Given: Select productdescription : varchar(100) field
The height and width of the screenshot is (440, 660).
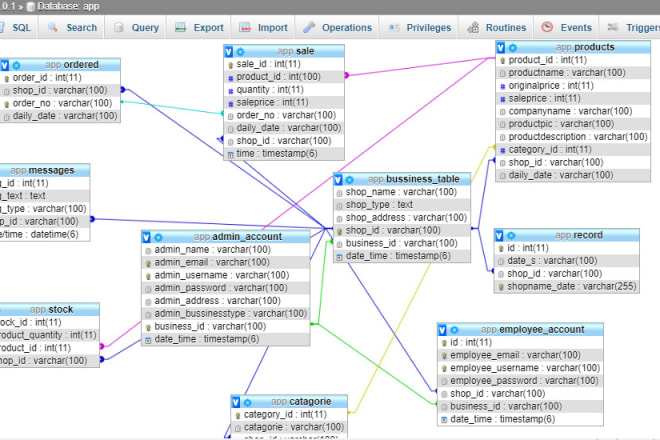Looking at the screenshot, I should click(573, 137).
